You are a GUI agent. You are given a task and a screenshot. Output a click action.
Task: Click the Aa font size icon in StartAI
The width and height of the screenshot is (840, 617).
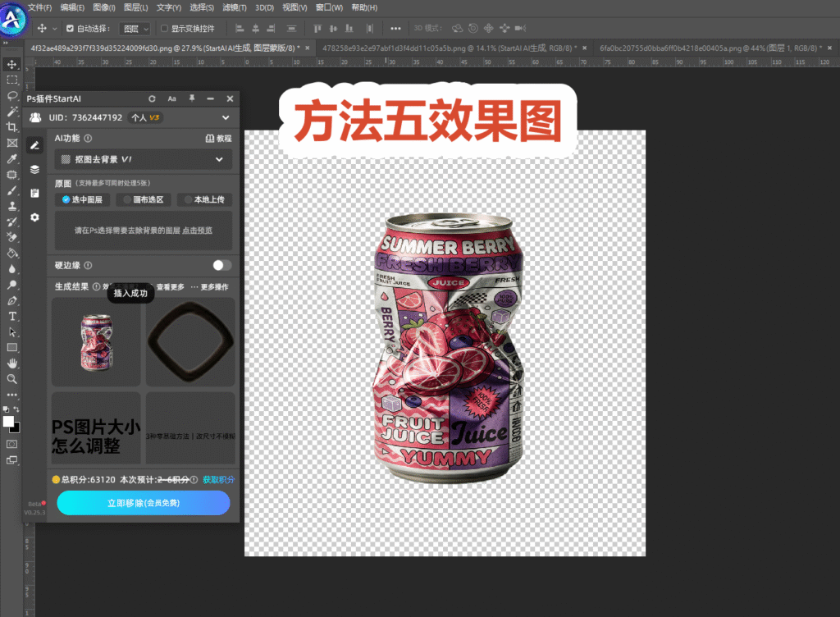pyautogui.click(x=172, y=98)
